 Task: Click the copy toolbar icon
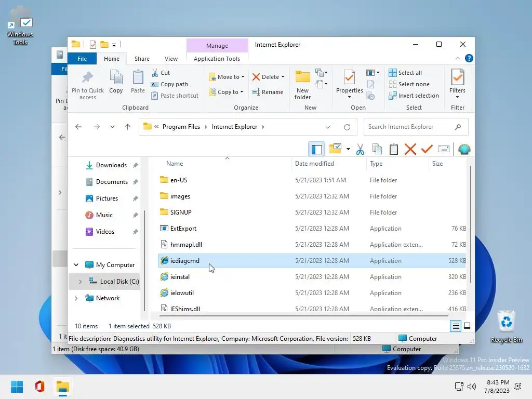(377, 149)
